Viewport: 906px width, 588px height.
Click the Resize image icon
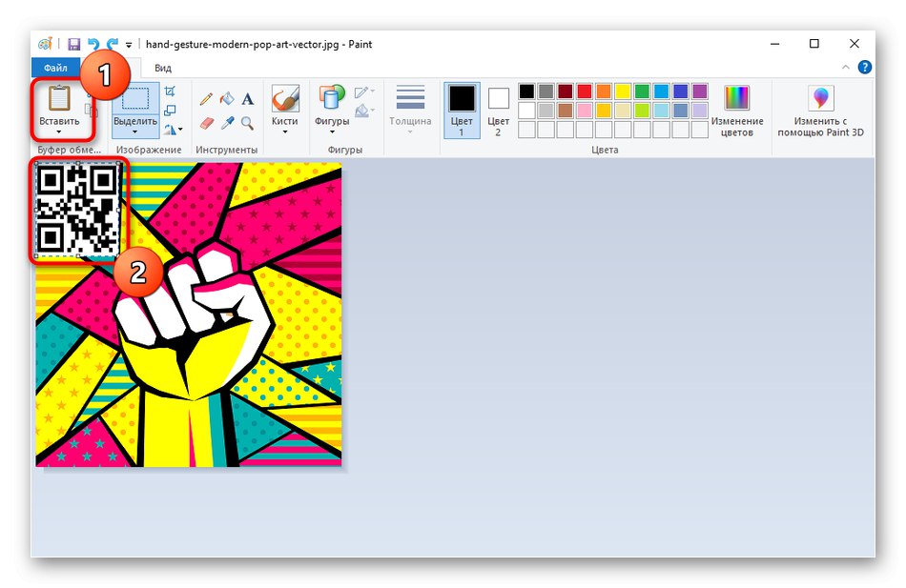(x=170, y=110)
